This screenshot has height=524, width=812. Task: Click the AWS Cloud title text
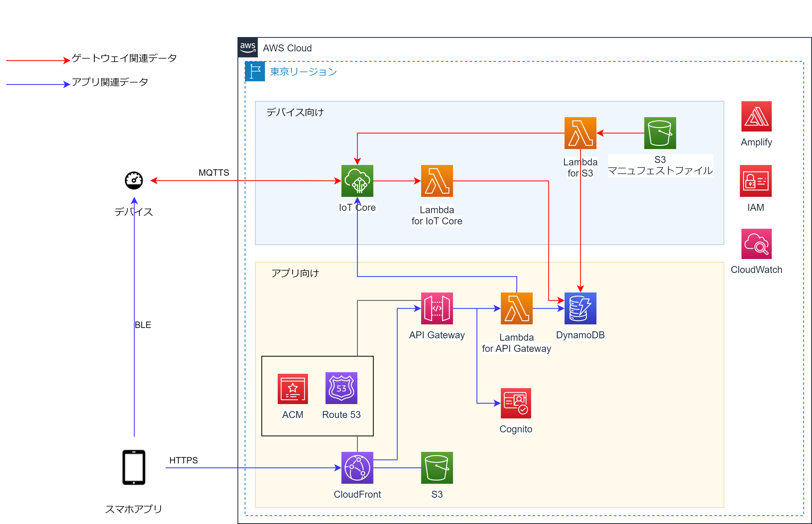pos(287,48)
